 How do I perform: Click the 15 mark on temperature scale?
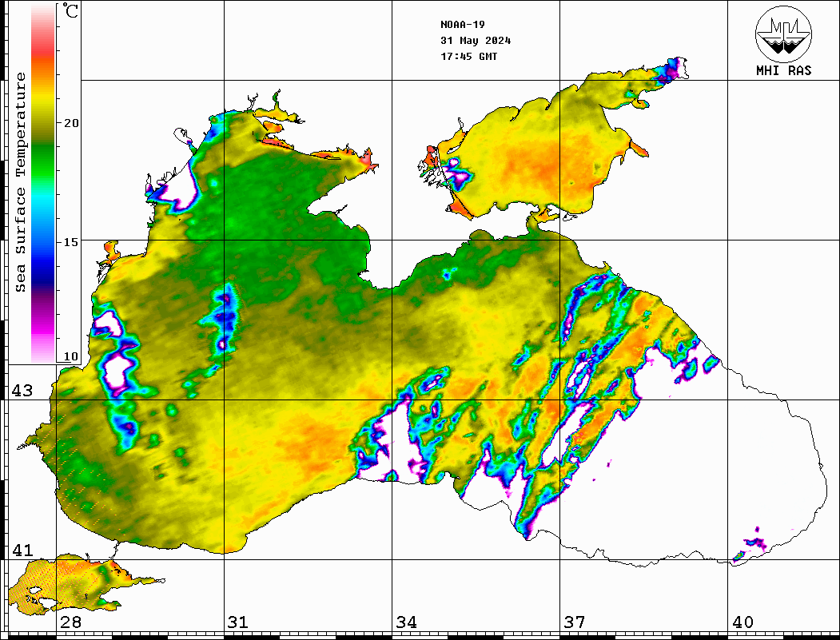70,242
